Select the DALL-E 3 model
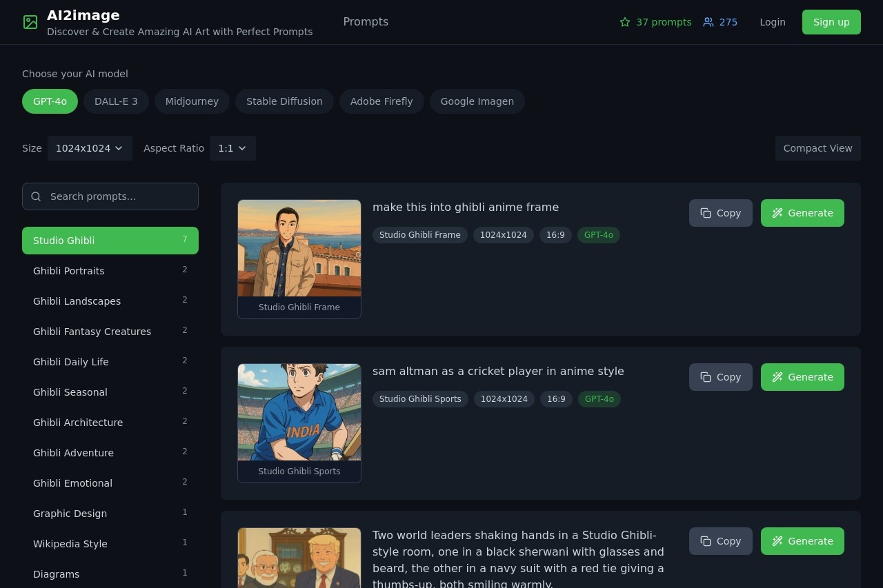883x588 pixels. click(x=116, y=101)
